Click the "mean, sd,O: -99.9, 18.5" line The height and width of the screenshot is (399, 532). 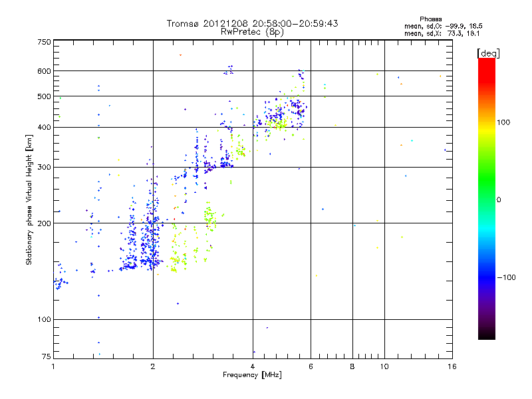443,26
